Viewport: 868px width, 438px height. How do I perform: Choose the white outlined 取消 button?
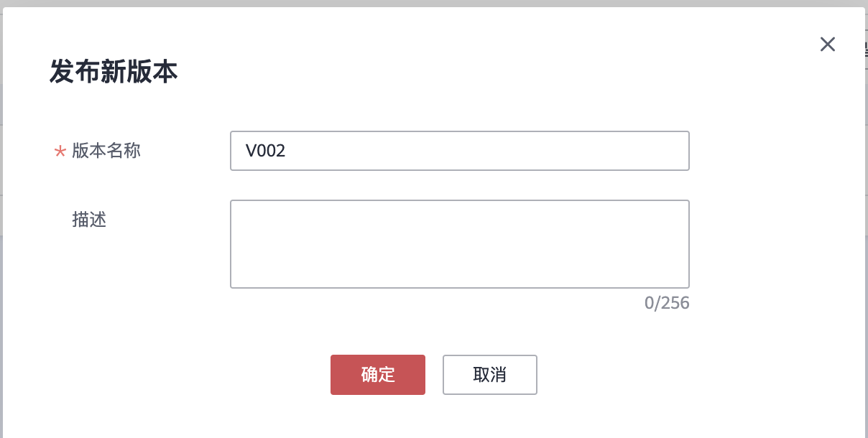tap(490, 375)
